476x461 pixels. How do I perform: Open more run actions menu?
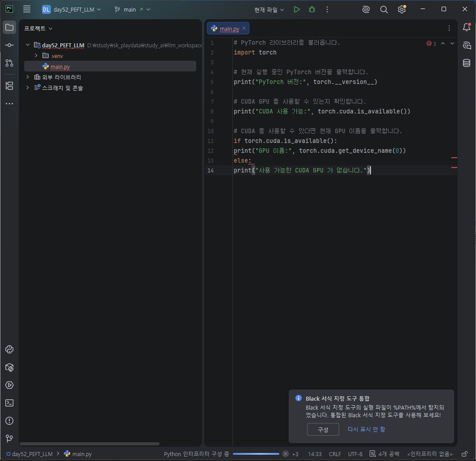pyautogui.click(x=327, y=9)
